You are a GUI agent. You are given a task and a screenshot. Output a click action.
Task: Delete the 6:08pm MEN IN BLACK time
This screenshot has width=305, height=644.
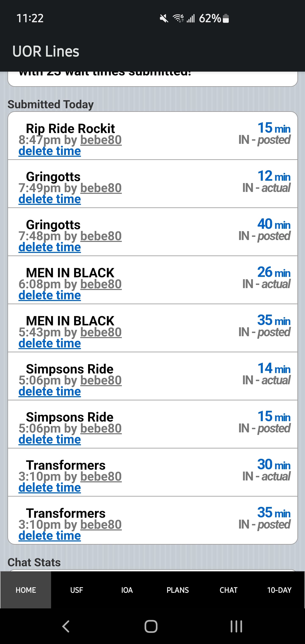coord(50,295)
